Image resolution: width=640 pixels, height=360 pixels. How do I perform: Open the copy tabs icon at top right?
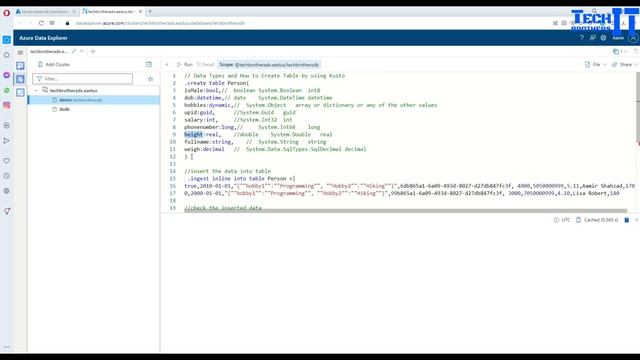[616, 51]
